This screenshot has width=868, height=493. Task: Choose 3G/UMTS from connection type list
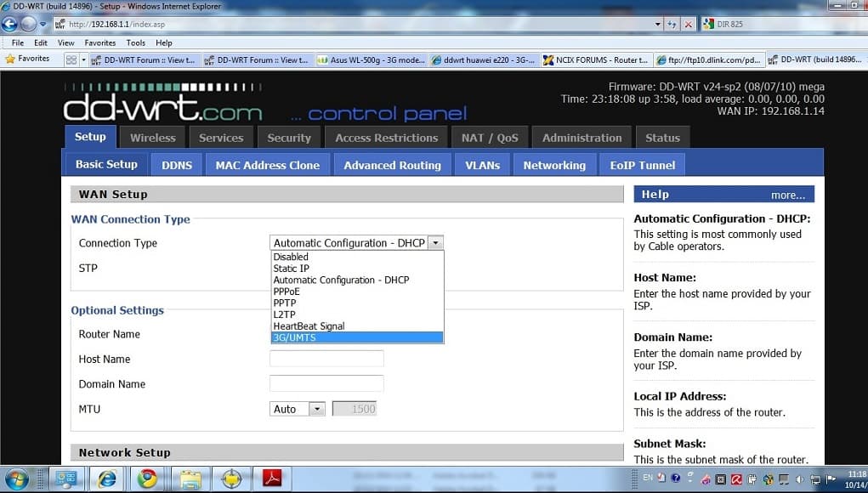[356, 337]
